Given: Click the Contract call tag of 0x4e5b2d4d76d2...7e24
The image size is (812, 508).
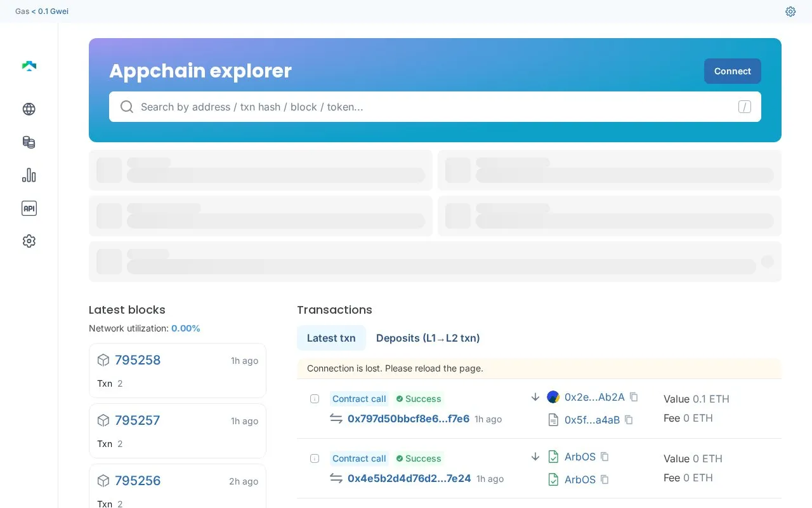Looking at the screenshot, I should tap(359, 458).
